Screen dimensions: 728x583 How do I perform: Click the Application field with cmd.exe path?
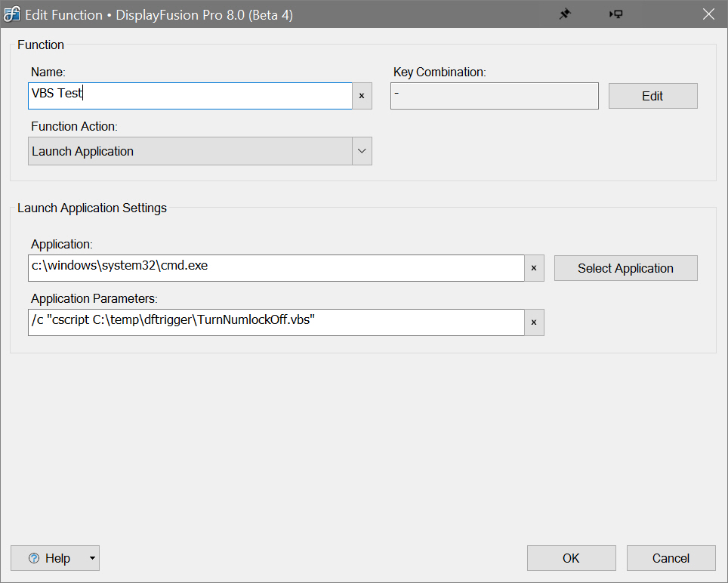click(x=276, y=268)
